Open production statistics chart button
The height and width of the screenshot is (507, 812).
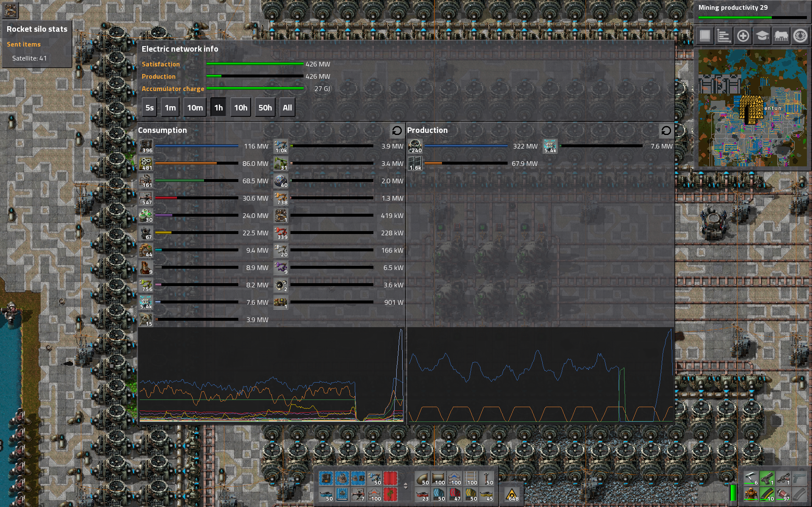coord(724,36)
